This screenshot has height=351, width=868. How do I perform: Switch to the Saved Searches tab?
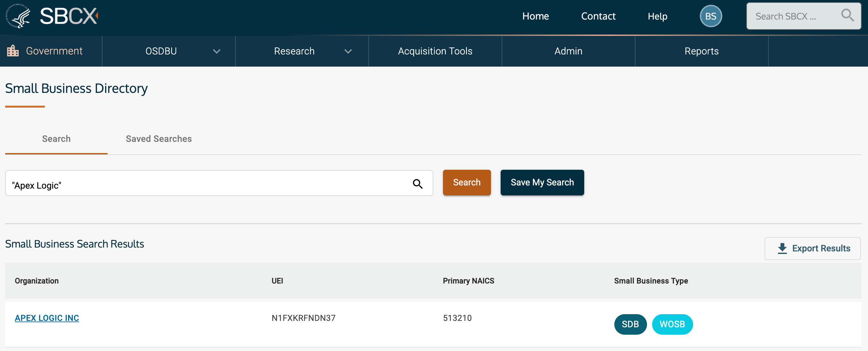click(158, 139)
